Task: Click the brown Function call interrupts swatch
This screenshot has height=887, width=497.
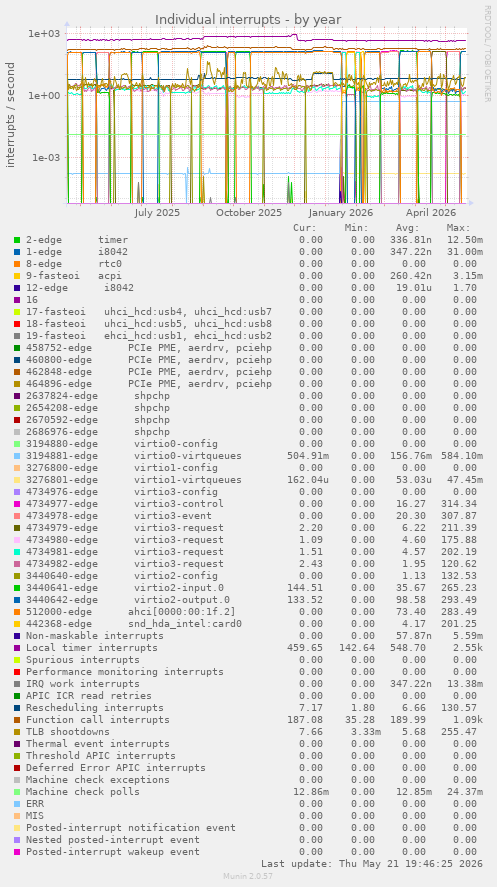Action: (x=17, y=720)
